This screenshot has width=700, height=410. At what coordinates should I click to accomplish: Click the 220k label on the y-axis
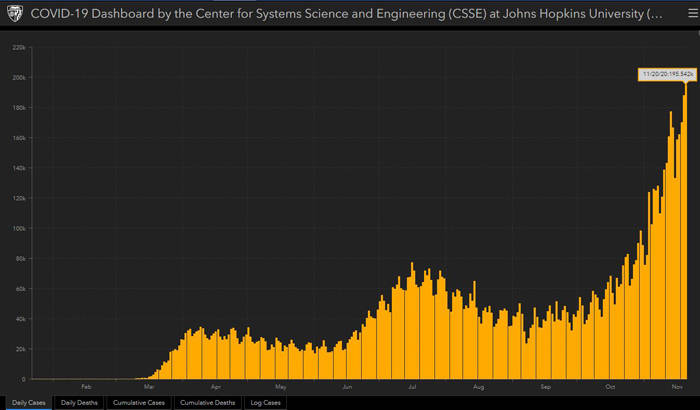(18, 47)
